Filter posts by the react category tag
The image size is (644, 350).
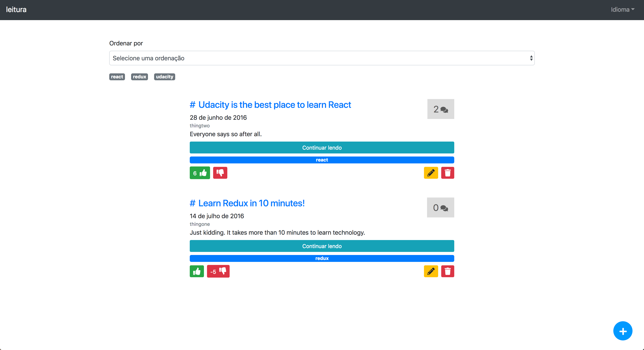click(x=117, y=77)
